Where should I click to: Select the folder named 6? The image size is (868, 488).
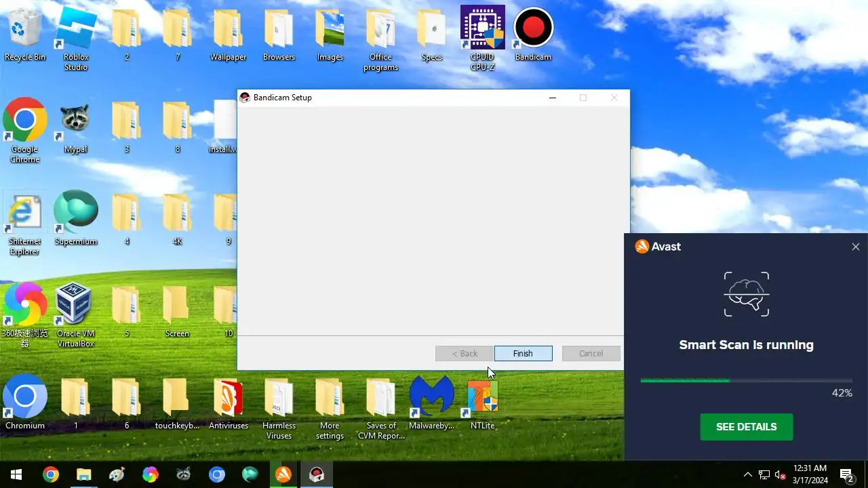tap(127, 403)
